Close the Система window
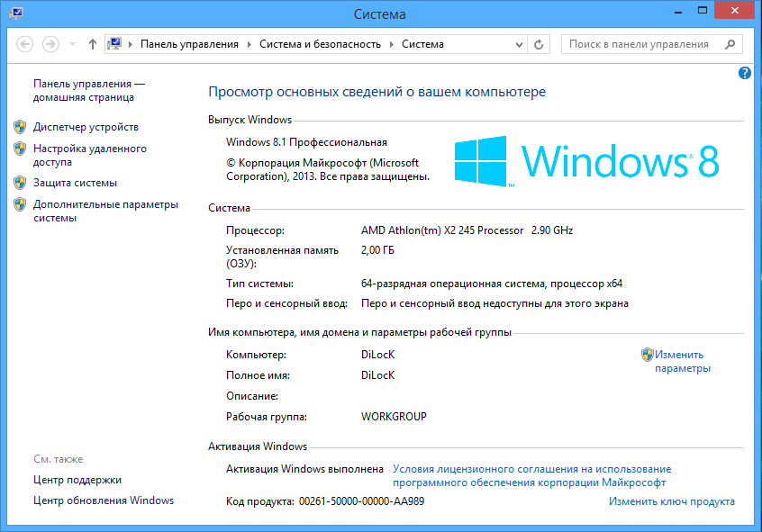 (x=735, y=10)
